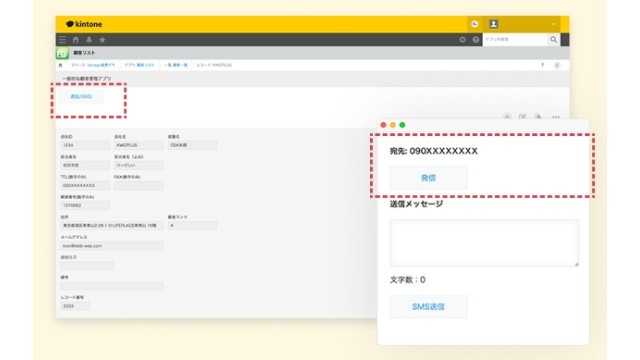
Task: Click the yellow minimize dot of popup window
Action: [393, 125]
